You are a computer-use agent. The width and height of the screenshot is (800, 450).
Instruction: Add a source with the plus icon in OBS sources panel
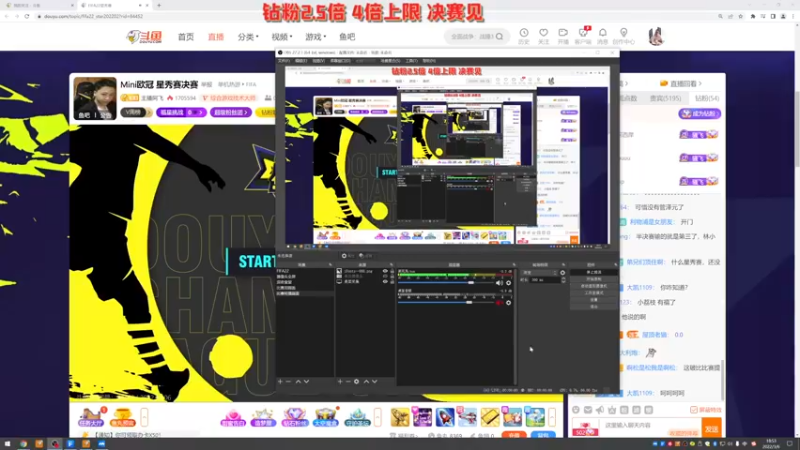[340, 381]
